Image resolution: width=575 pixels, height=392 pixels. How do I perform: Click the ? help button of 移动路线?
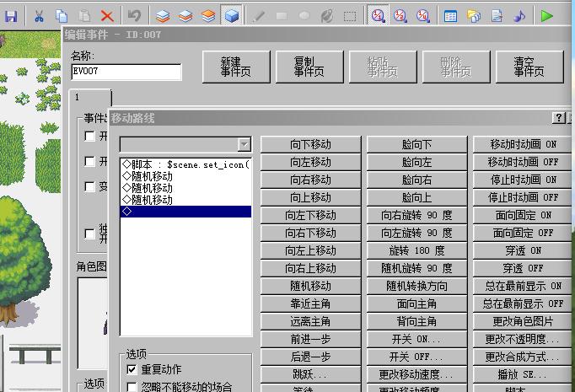coord(558,118)
